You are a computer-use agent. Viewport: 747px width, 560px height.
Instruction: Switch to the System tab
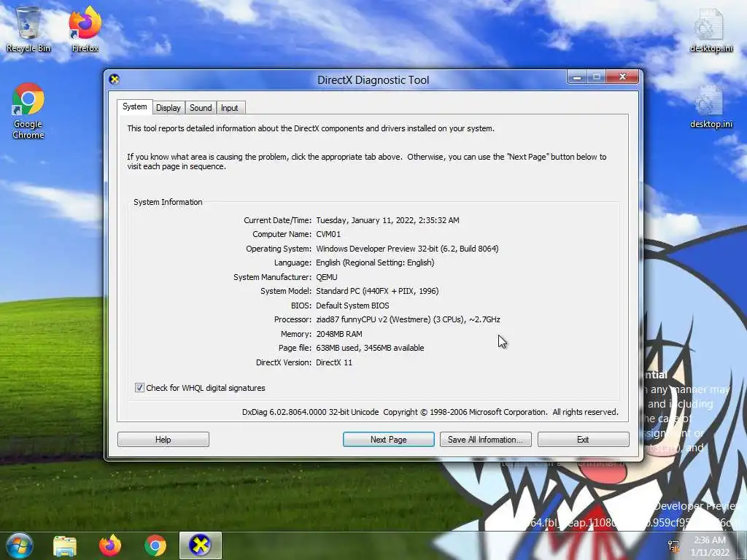point(135,106)
